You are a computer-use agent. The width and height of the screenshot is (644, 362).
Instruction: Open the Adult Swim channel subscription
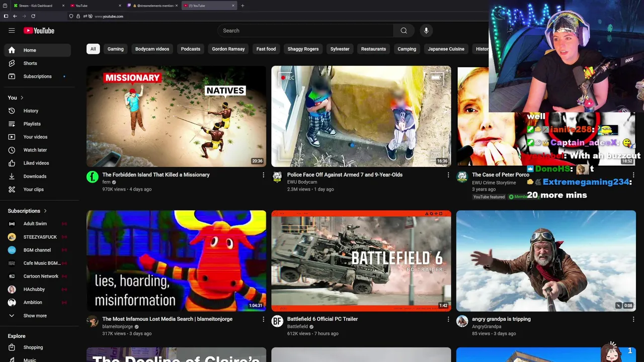click(37, 224)
